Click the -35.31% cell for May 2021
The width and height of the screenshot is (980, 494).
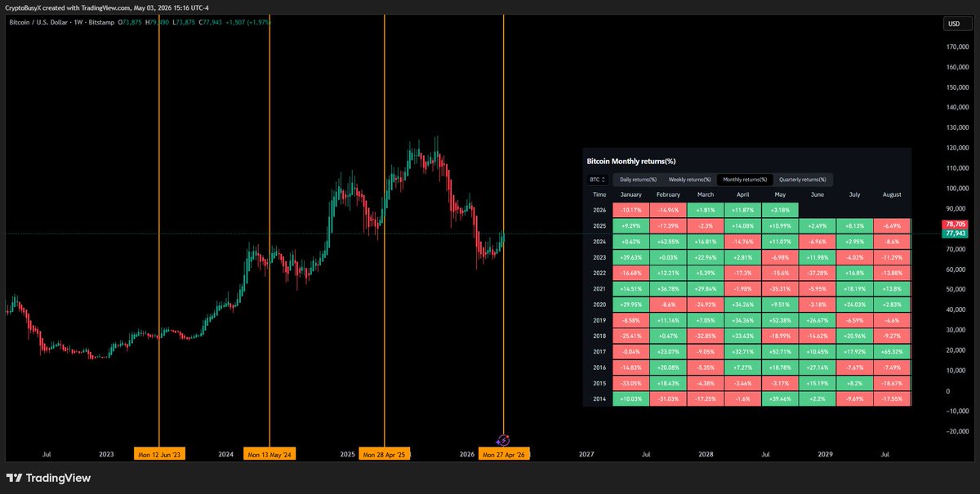780,289
